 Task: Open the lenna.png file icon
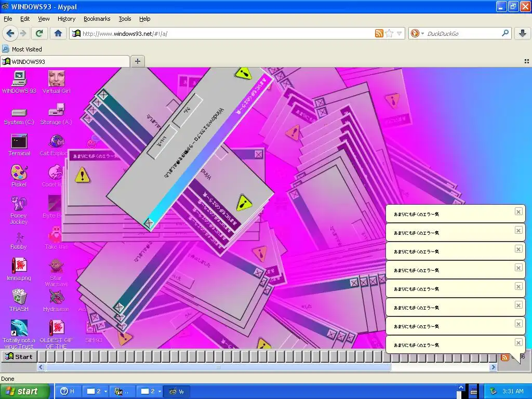(19, 270)
